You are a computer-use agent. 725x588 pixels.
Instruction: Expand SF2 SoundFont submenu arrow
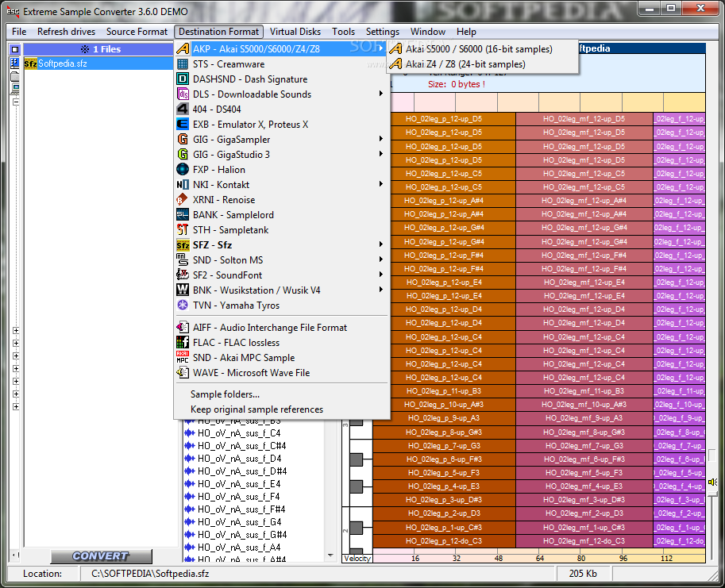(x=381, y=275)
